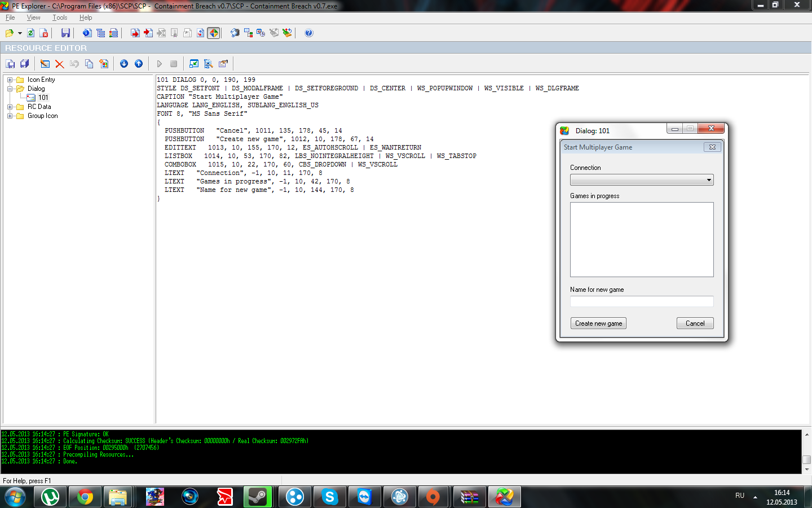The width and height of the screenshot is (812, 508).
Task: Close the file with the red-X page icon
Action: [x=44, y=33]
